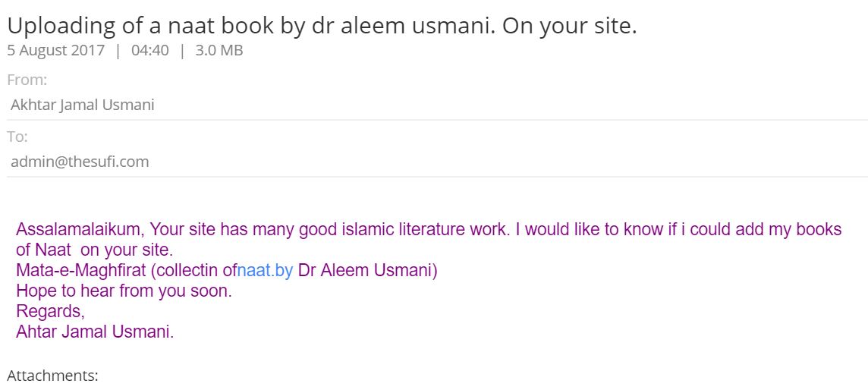This screenshot has height=390, width=868.
Task: Click the line Hope to hear from you soon
Action: click(x=124, y=291)
